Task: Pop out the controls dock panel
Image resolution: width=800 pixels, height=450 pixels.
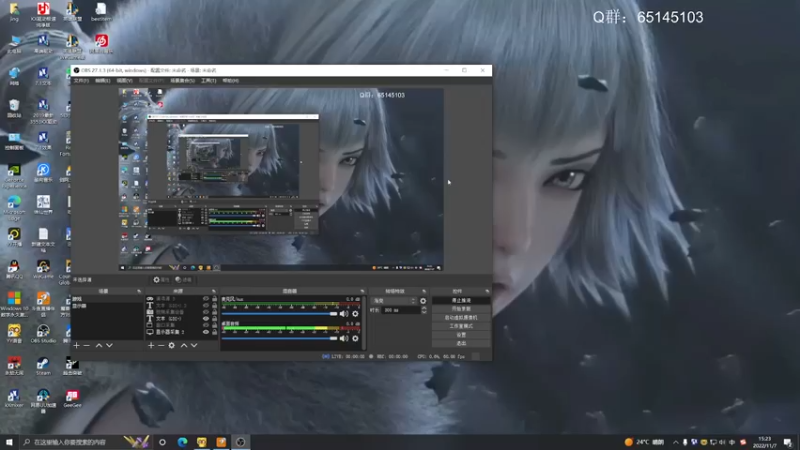Action: pos(487,291)
